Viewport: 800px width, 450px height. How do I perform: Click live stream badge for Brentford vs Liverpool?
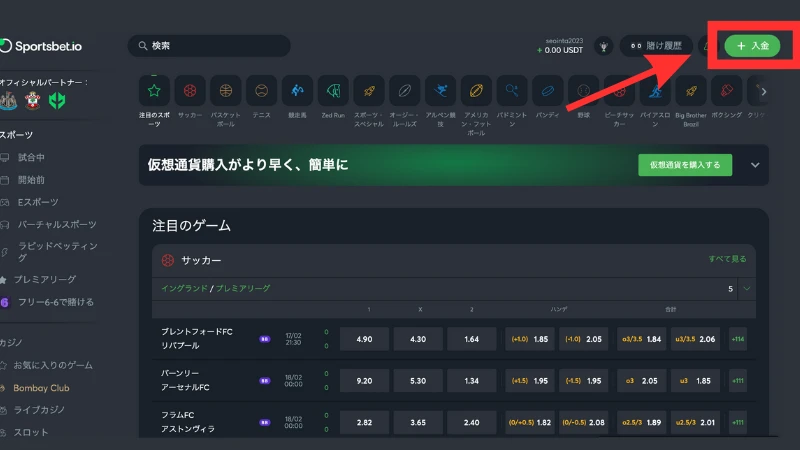coord(264,339)
